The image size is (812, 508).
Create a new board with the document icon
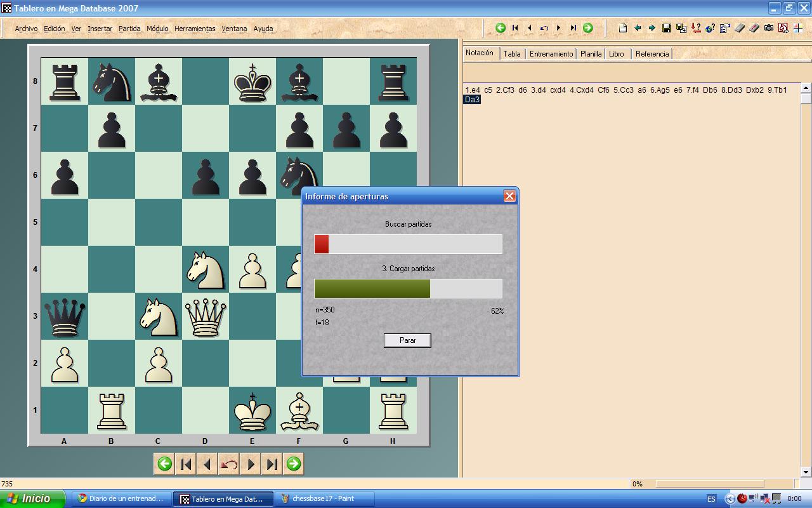(624, 27)
